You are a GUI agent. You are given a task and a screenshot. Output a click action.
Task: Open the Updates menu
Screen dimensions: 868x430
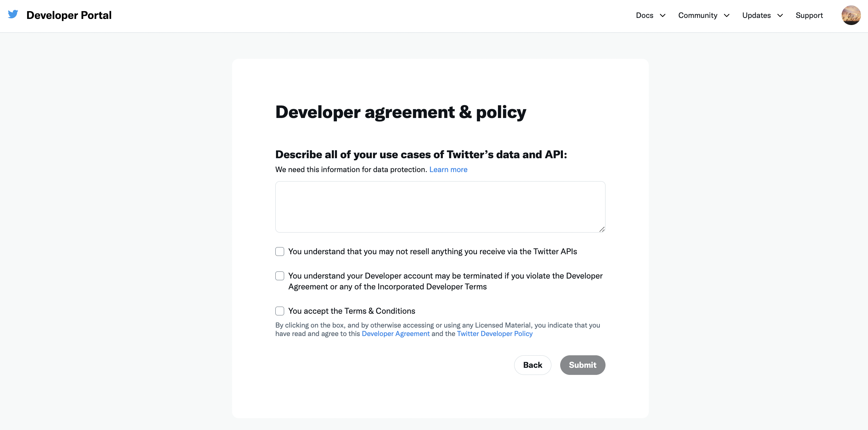(756, 16)
